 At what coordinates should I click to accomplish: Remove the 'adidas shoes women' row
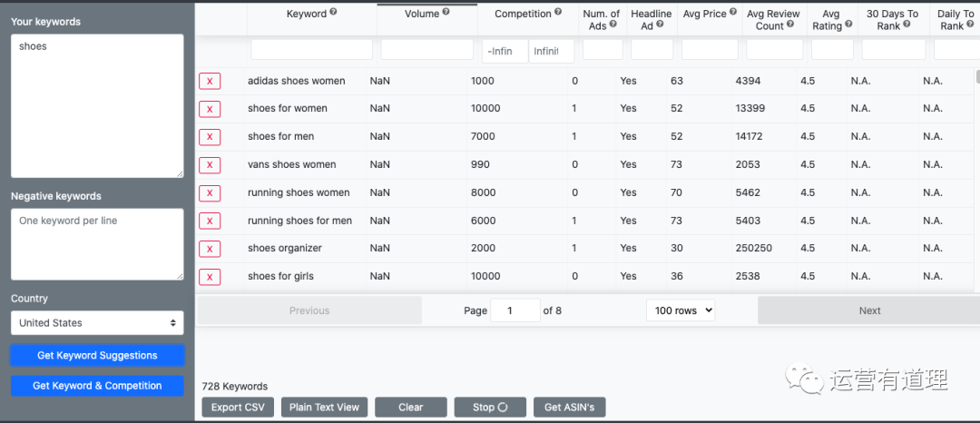click(x=210, y=82)
